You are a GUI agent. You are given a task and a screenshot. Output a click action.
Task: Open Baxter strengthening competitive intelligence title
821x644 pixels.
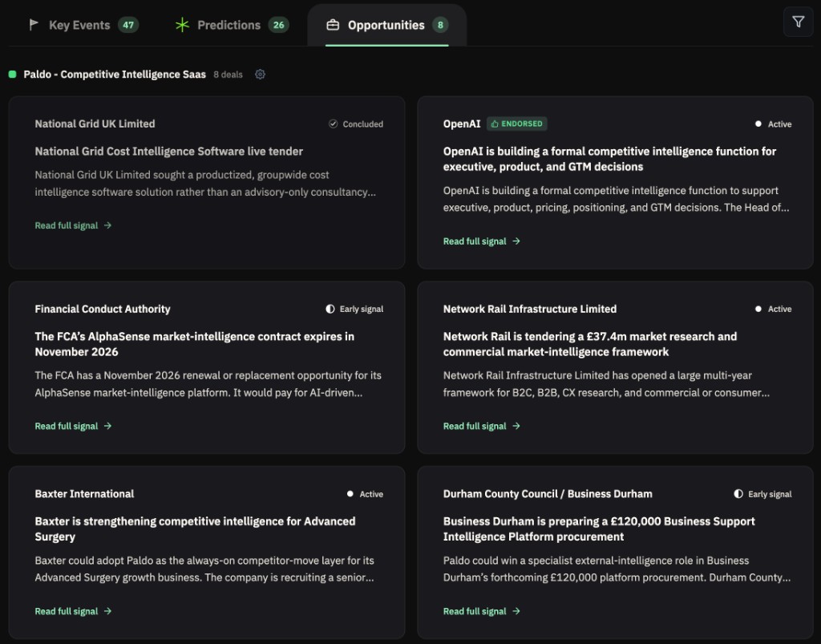pos(195,529)
